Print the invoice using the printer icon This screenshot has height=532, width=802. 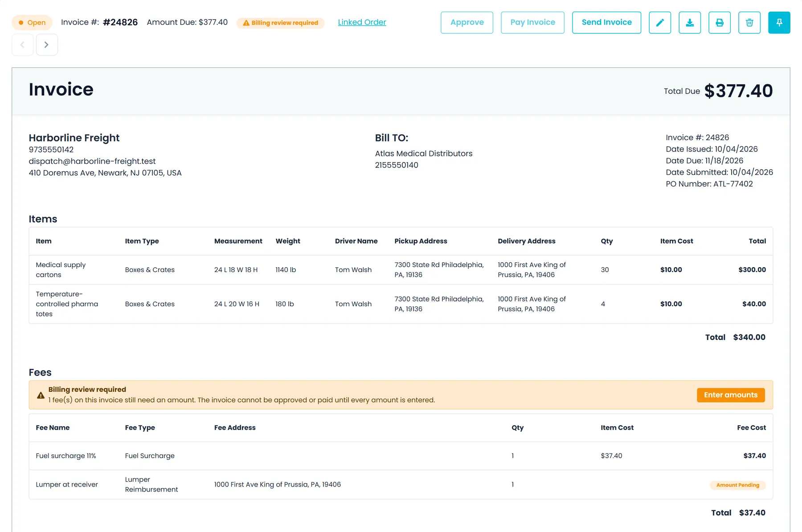(720, 23)
